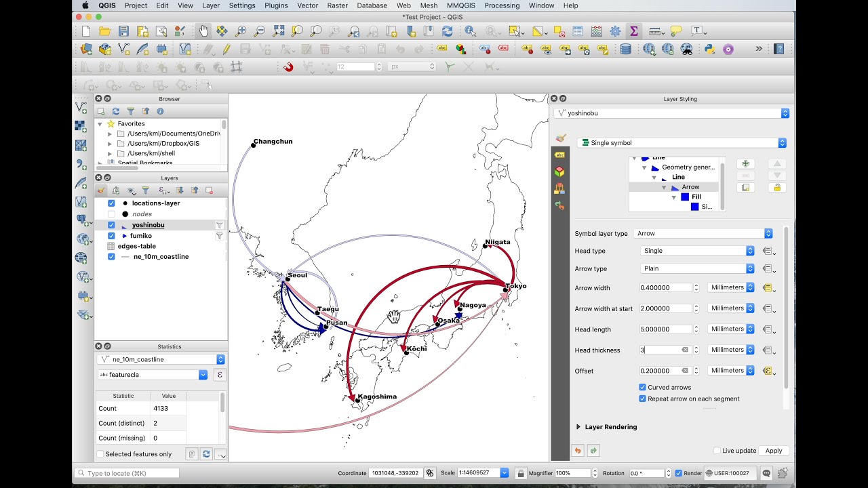Open project with the yellow folder icon

(104, 31)
